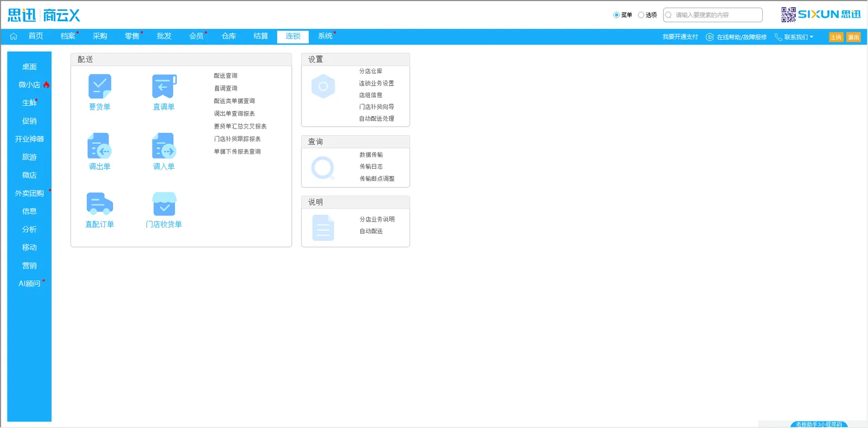Image resolution: width=868 pixels, height=428 pixels.
Task: Switch to the 连锁 menu tab
Action: (293, 36)
